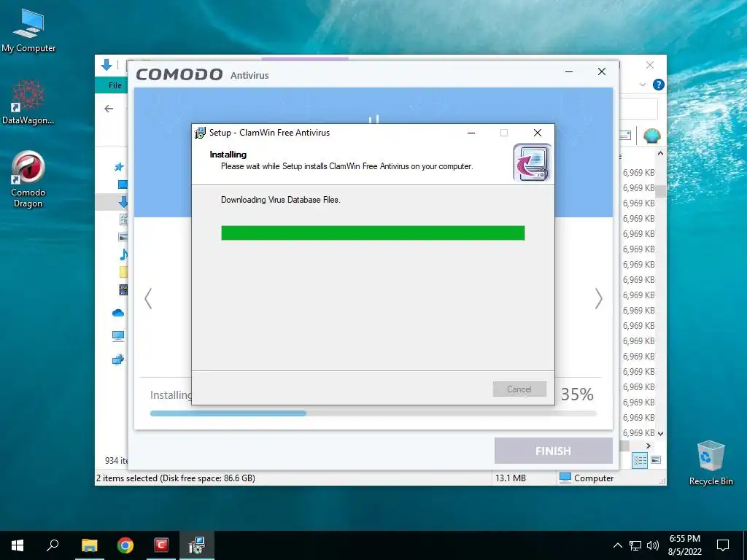Select Quick access star in Explorer sidebar
The height and width of the screenshot is (560, 747).
point(119,167)
